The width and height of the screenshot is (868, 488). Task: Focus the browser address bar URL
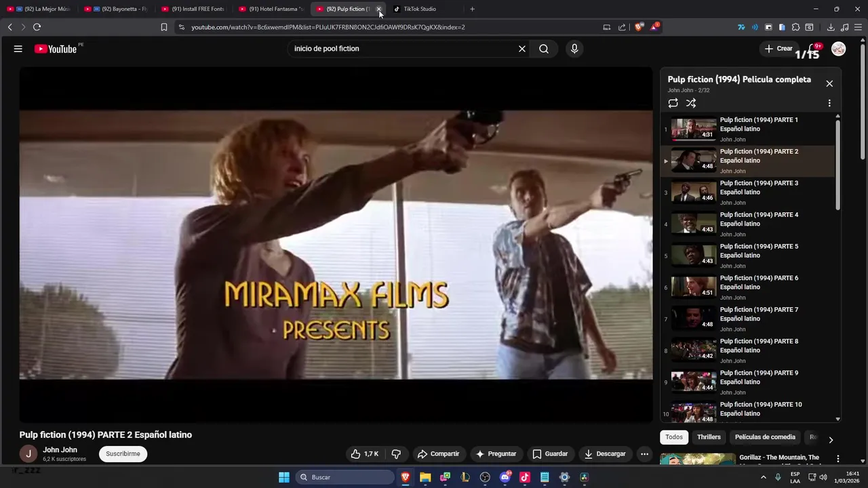328,27
